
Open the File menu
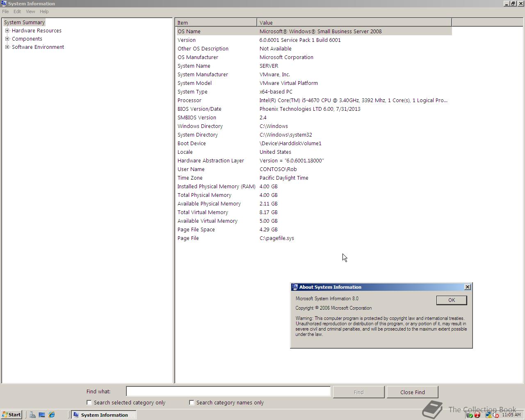coord(5,11)
